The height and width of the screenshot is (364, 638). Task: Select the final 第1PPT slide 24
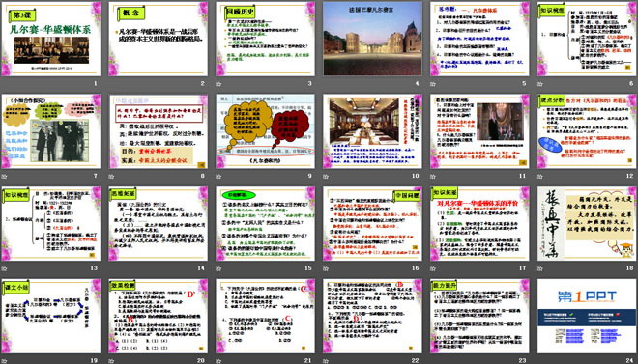point(587,316)
